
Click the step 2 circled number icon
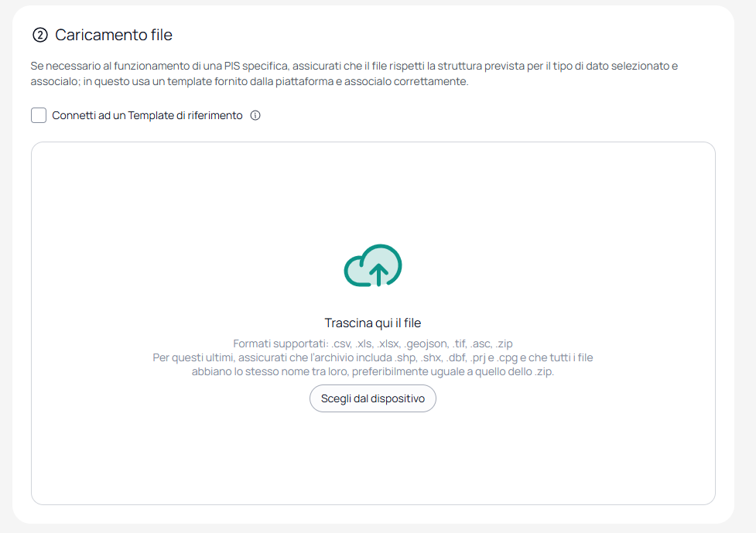(x=40, y=35)
